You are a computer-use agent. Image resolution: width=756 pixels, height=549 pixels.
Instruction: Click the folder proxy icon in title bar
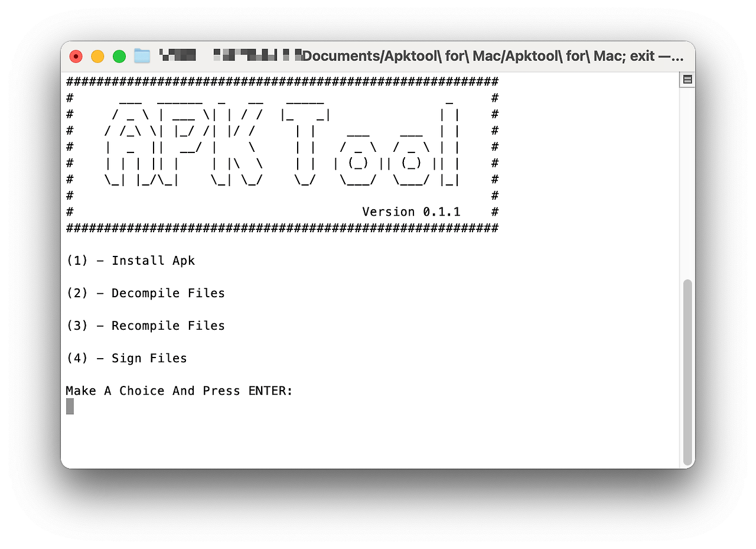[142, 56]
